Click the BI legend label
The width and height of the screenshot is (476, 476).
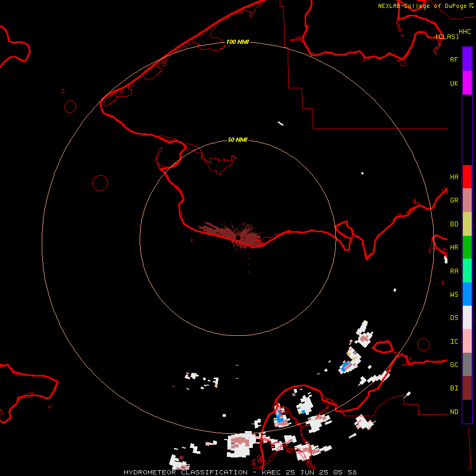tap(454, 388)
